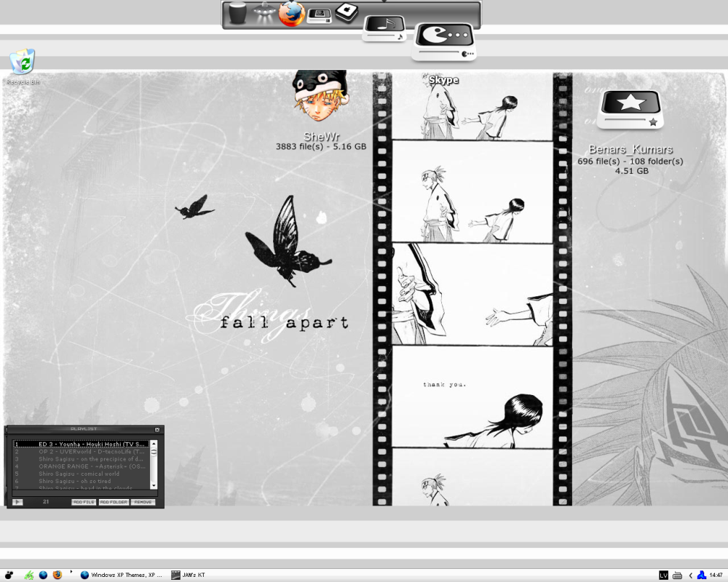Screen dimensions: 728x582
Task: Click the Remove button in playlist
Action: point(143,502)
